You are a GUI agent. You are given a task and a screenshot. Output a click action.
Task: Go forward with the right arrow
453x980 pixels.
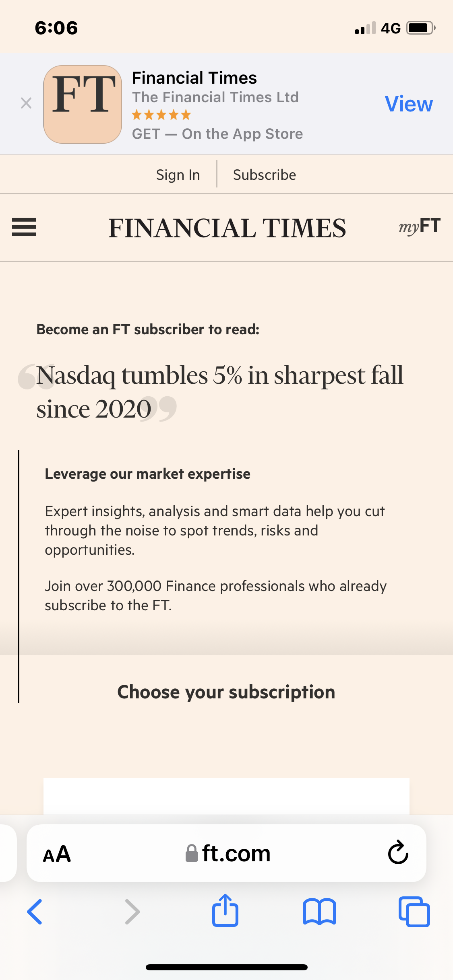[x=132, y=912]
